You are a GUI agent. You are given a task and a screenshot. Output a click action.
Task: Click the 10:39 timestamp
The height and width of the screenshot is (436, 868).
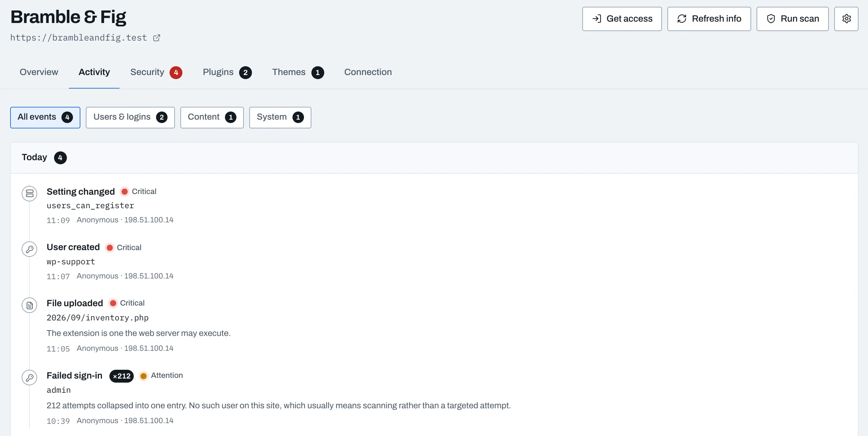[x=58, y=421]
